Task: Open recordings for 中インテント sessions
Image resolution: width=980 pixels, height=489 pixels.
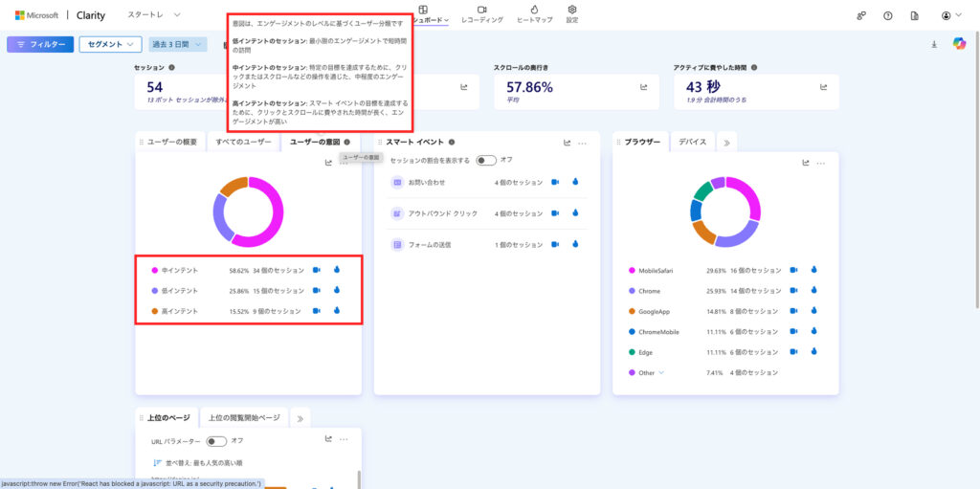Action: click(318, 271)
